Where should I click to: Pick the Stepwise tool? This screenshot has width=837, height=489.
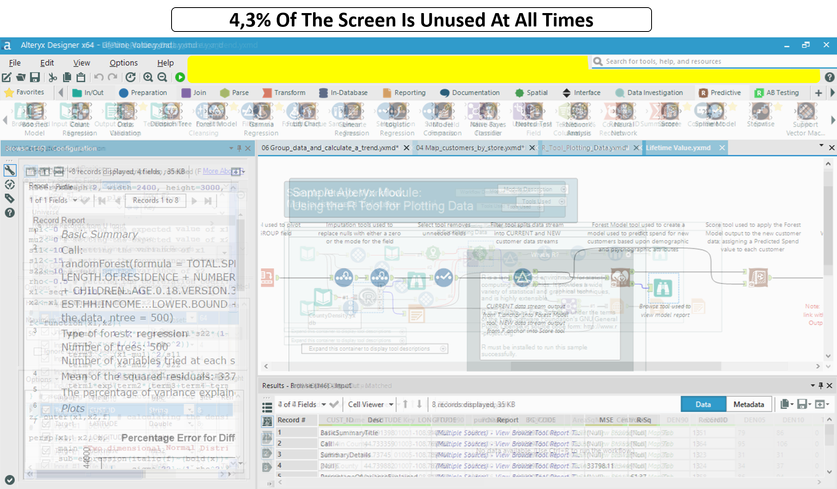tap(760, 115)
